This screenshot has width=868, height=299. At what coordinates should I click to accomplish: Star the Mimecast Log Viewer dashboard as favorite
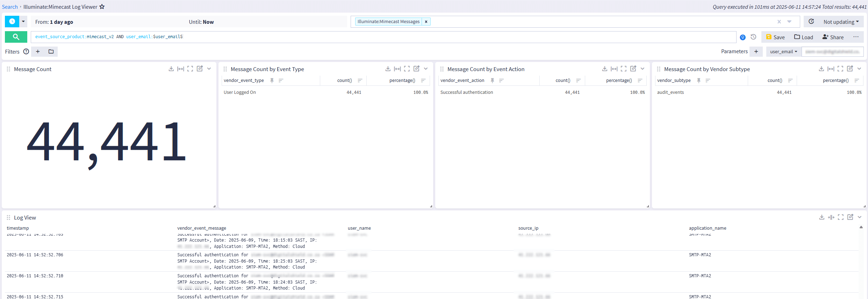pos(102,7)
